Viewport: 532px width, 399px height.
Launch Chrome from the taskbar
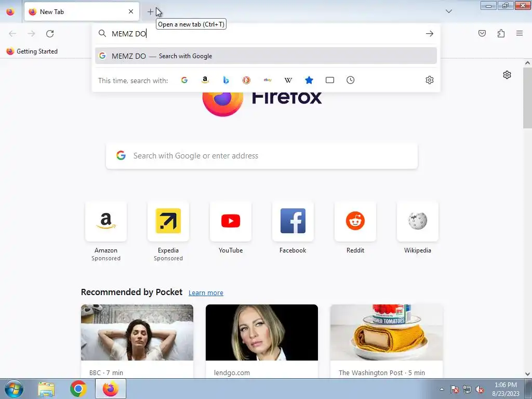click(78, 389)
